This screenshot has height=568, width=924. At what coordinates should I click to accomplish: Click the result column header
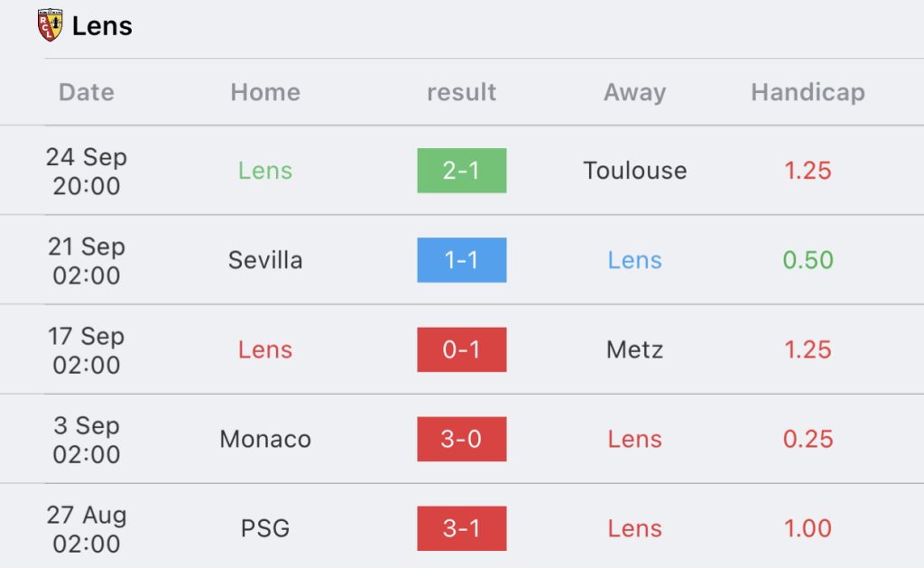tap(461, 92)
